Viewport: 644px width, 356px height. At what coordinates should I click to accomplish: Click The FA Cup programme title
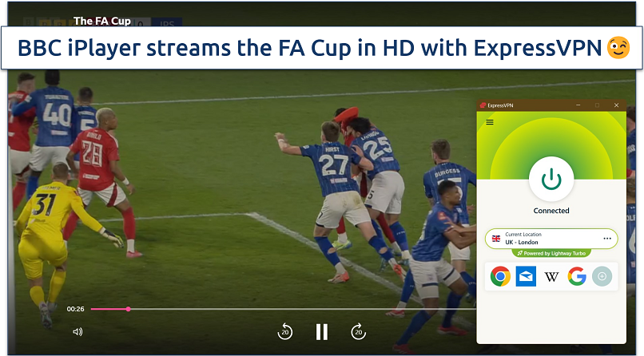click(x=101, y=21)
